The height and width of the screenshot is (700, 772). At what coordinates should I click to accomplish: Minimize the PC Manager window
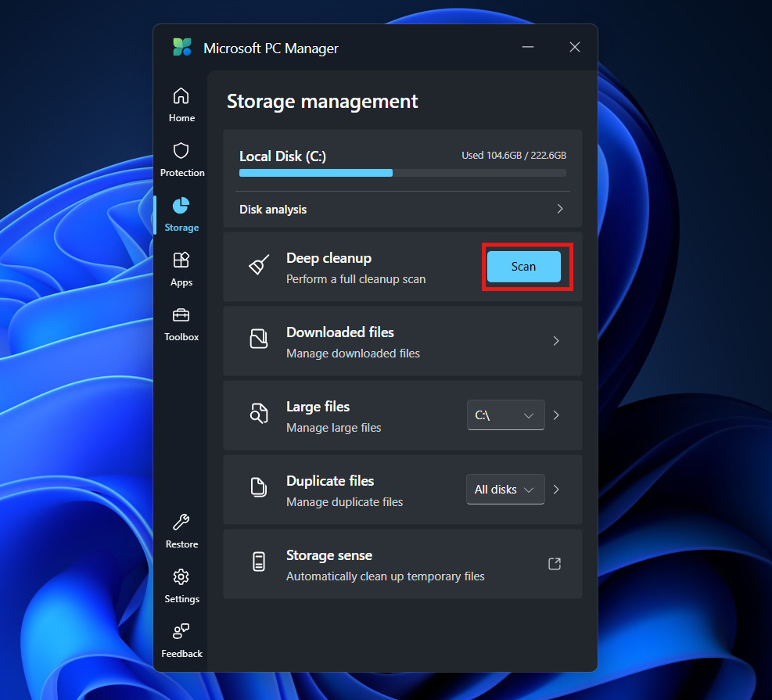[530, 48]
